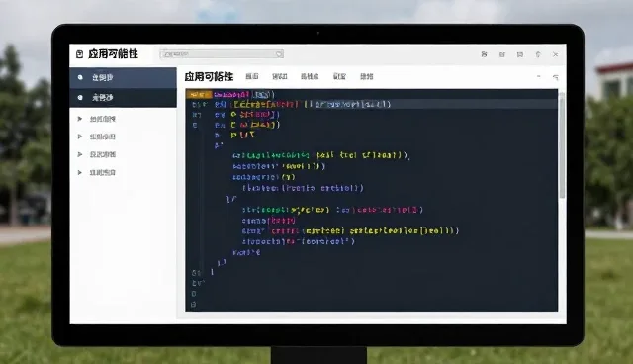Expand the second sidebar tree arrow
Viewport: 633px width, 364px height.
(80, 136)
